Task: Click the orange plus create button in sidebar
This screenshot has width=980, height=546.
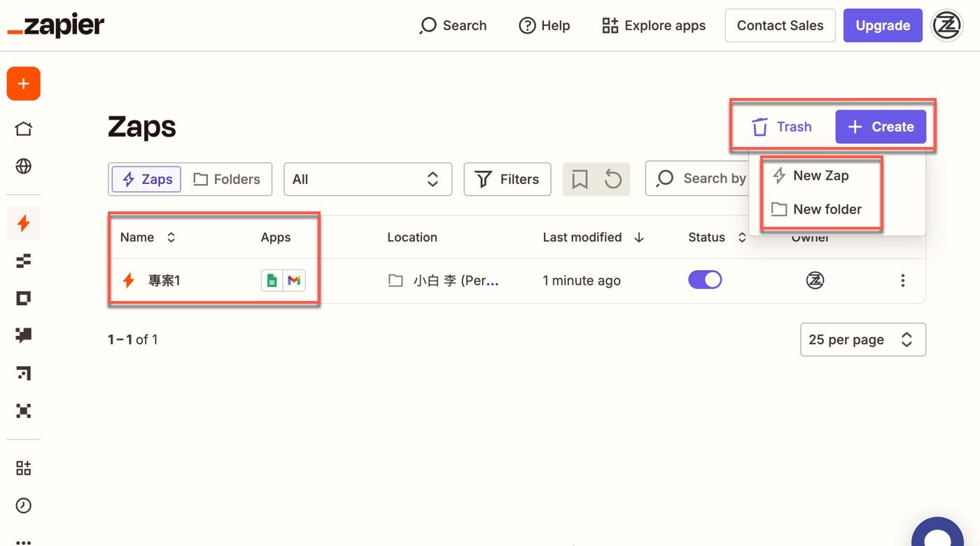Action: pyautogui.click(x=24, y=84)
